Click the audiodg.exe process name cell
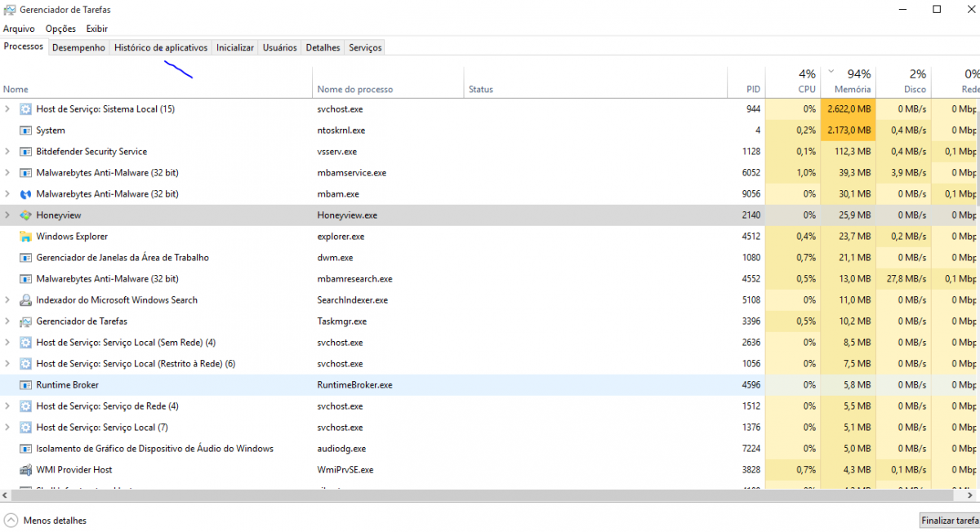The width and height of the screenshot is (980, 532). (x=341, y=449)
